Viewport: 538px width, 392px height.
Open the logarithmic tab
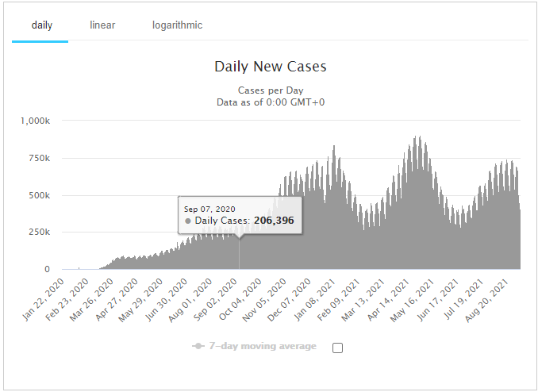point(177,25)
